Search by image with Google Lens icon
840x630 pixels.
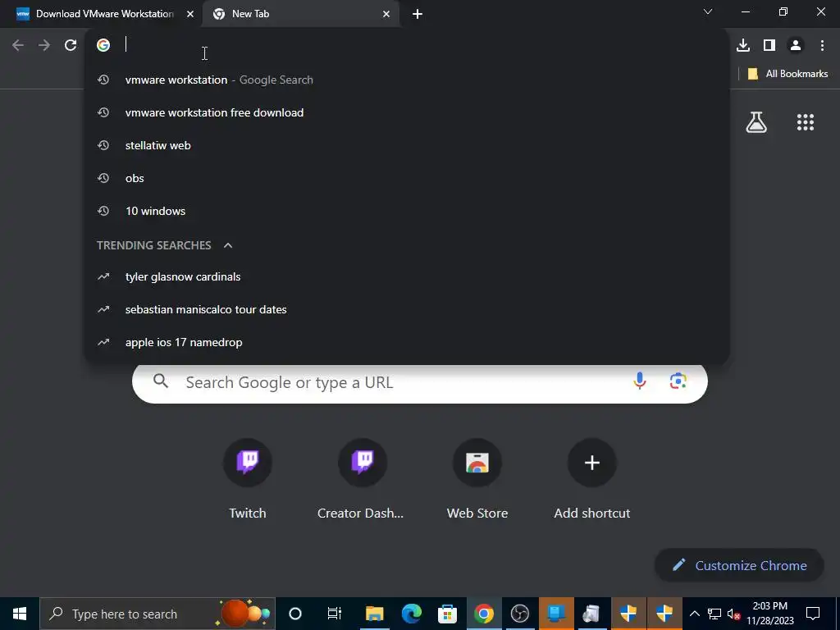(x=678, y=381)
